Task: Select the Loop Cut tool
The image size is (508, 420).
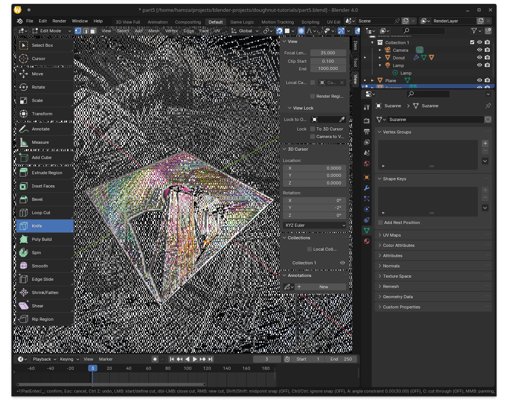Action: click(x=45, y=213)
